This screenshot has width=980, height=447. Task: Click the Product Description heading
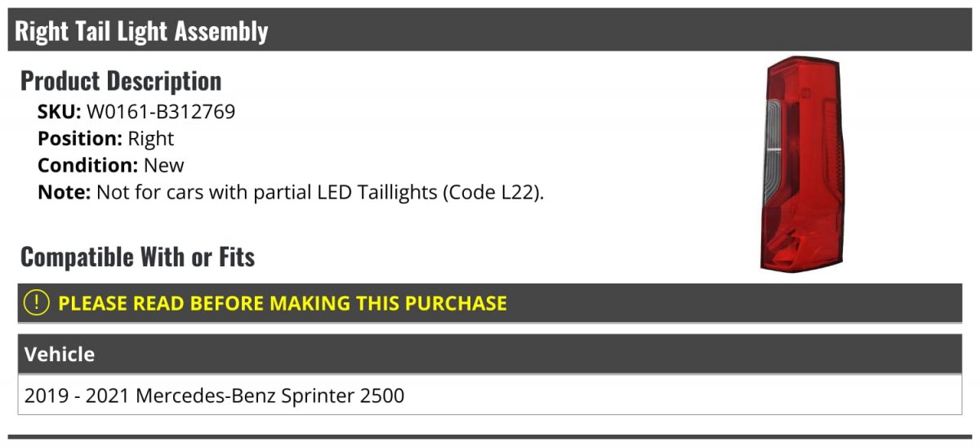pos(121,80)
